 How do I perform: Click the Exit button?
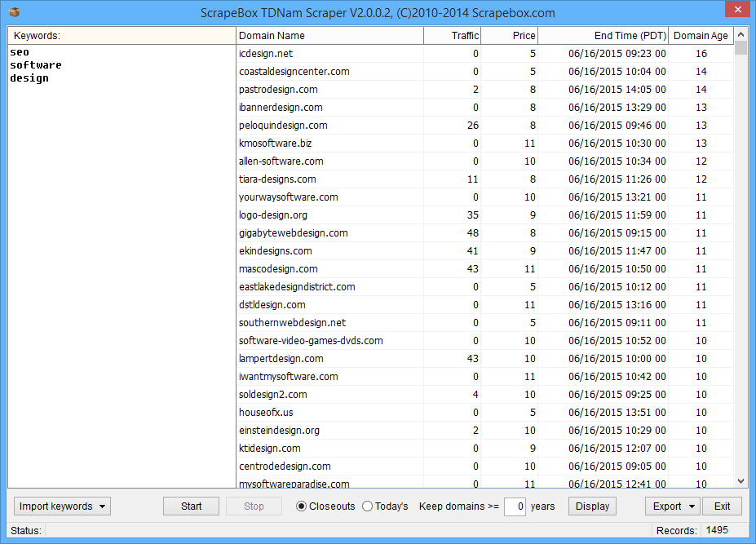tap(722, 506)
